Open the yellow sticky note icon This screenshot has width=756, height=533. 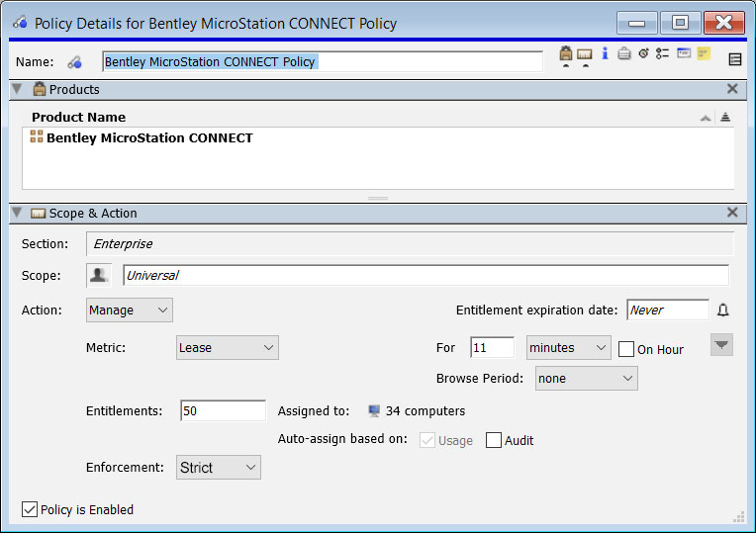704,53
